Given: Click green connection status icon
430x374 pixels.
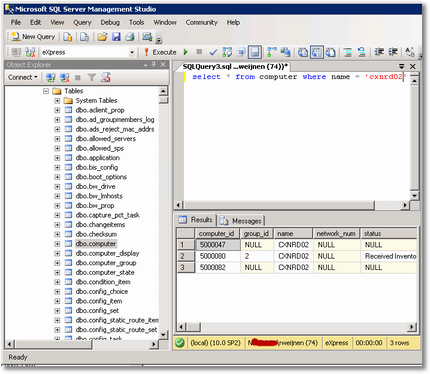Looking at the screenshot, I should (x=180, y=343).
